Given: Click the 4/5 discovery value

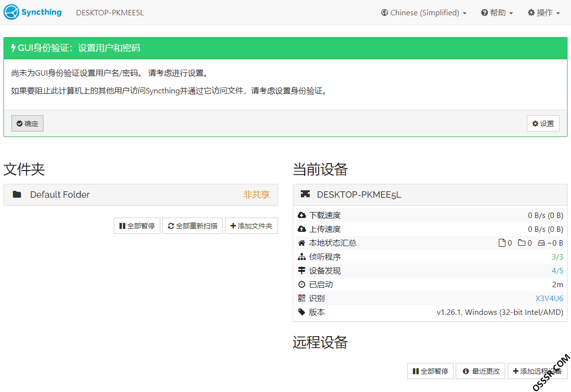Looking at the screenshot, I should point(557,271).
